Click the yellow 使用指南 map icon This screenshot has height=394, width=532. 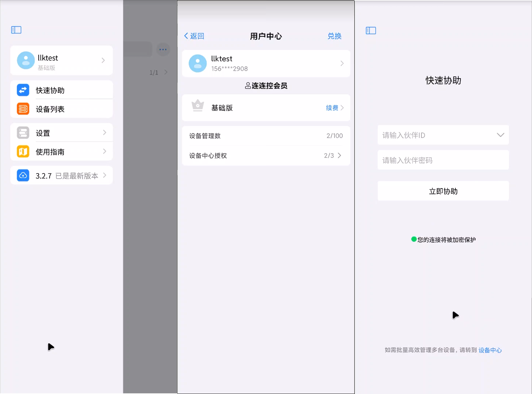point(23,152)
